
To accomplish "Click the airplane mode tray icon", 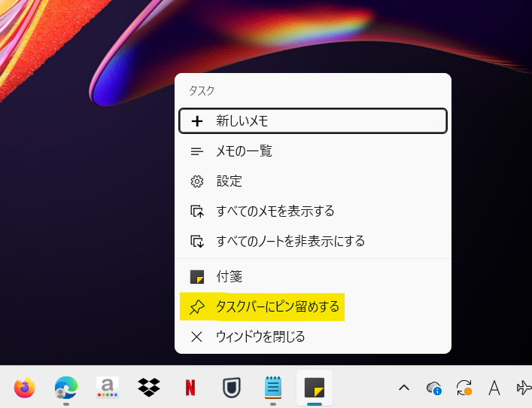I will (524, 387).
